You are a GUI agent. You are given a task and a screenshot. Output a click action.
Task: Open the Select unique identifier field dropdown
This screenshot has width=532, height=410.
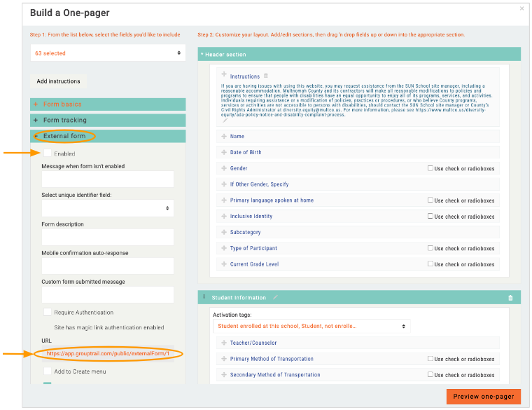(108, 208)
